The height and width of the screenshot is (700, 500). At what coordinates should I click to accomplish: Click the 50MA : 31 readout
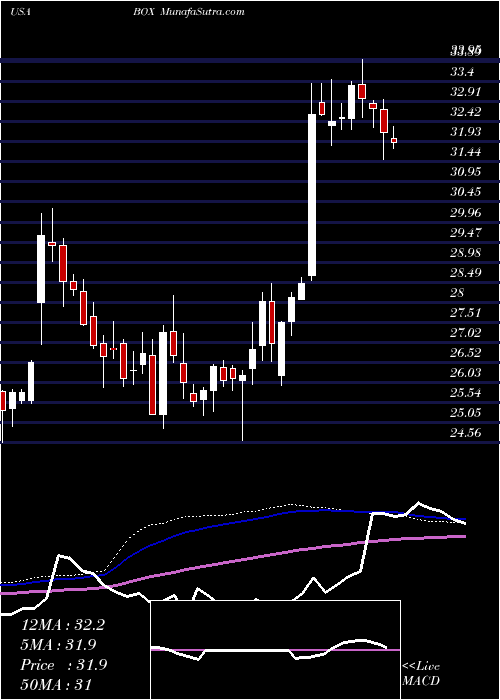click(57, 684)
